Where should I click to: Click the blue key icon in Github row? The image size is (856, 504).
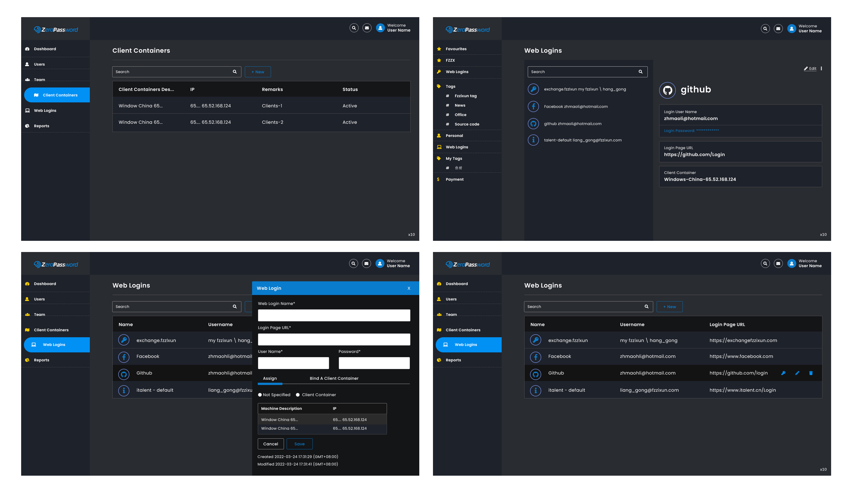(783, 373)
